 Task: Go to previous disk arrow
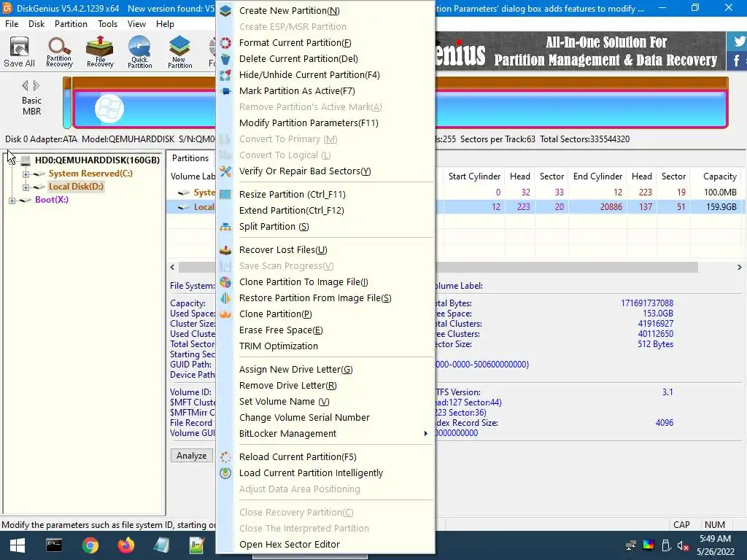pos(25,86)
